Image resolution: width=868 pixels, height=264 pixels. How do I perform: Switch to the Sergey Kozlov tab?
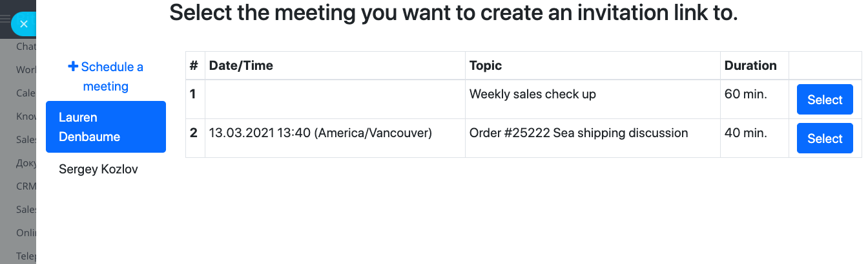[98, 170]
